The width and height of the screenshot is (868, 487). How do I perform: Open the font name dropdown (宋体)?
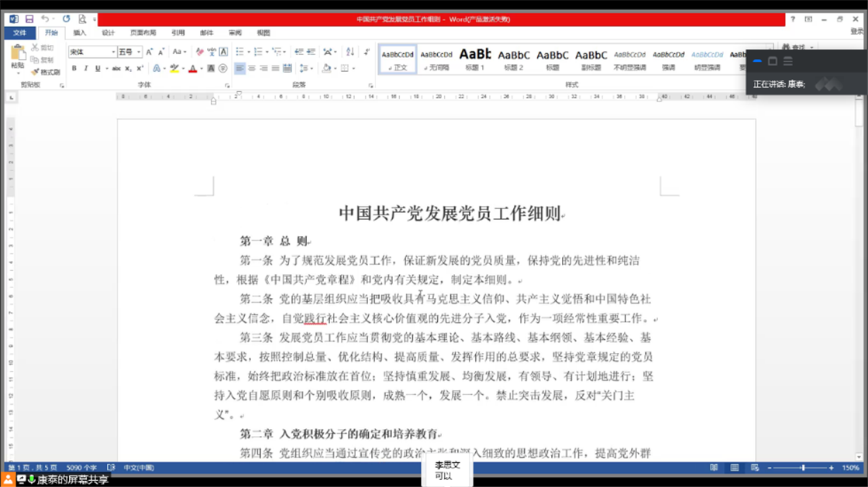[113, 52]
